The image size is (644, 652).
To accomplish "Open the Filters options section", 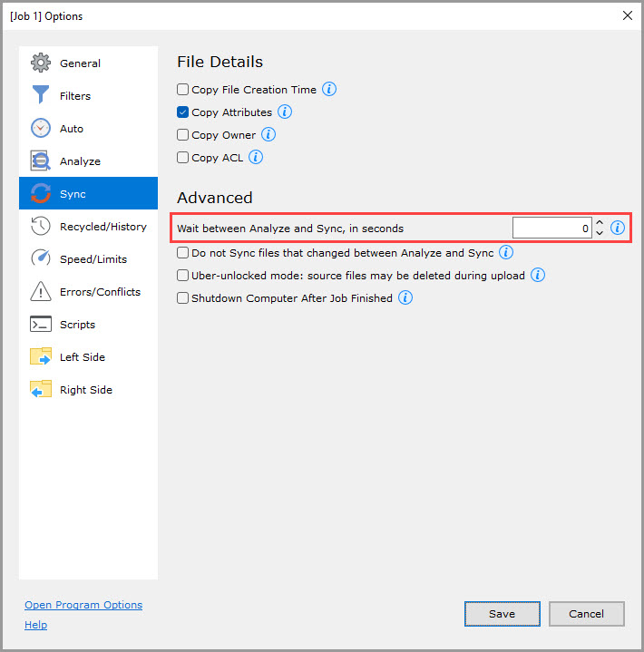I will click(x=75, y=96).
